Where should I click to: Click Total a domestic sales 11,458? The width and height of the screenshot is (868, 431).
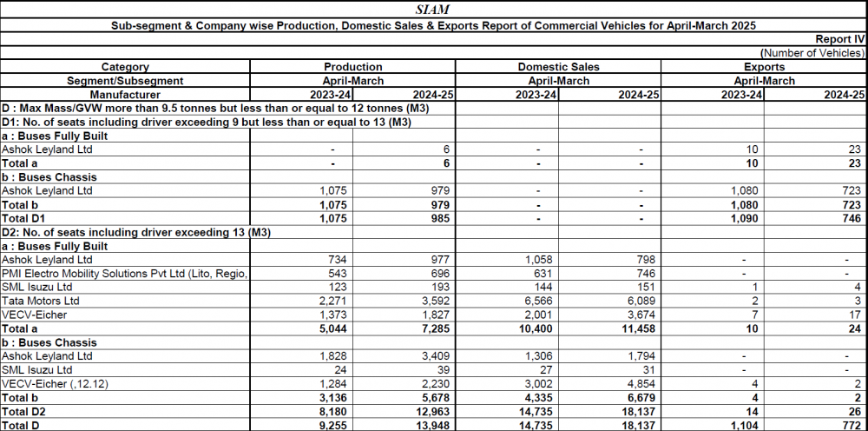[x=639, y=328]
